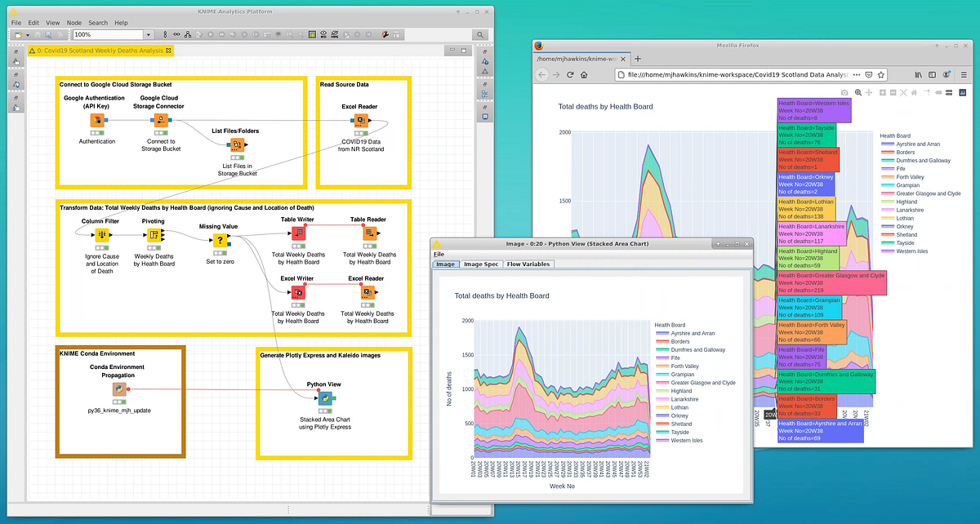Reset chart axes using the home icon

coord(914,93)
